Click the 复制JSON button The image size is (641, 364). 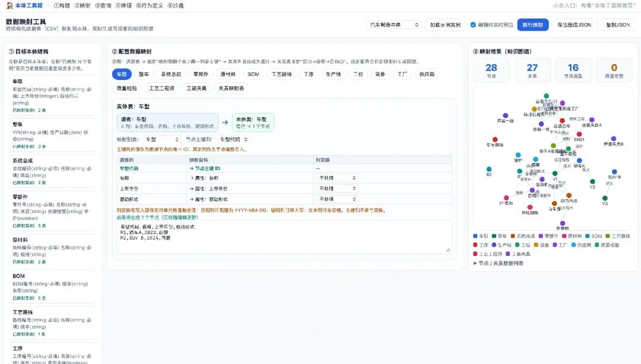[x=618, y=25]
